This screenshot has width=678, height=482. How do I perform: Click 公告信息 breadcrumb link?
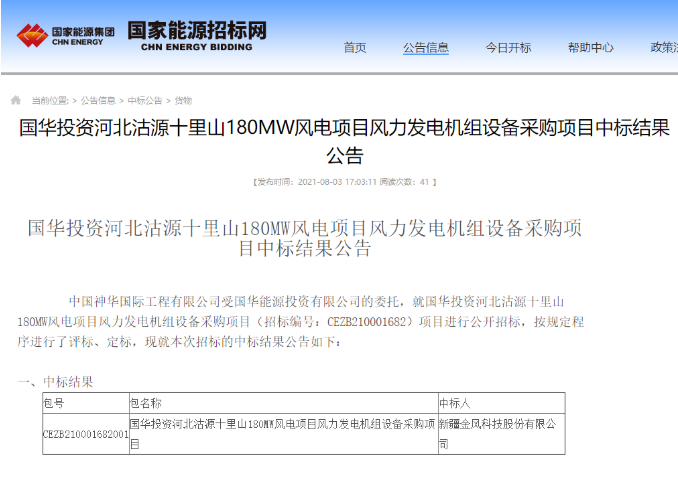(x=98, y=101)
